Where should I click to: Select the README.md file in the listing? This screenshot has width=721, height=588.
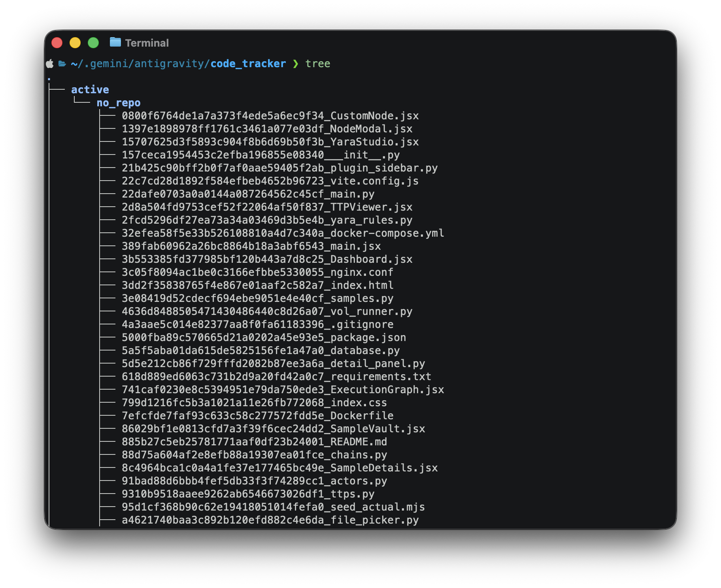tap(254, 442)
